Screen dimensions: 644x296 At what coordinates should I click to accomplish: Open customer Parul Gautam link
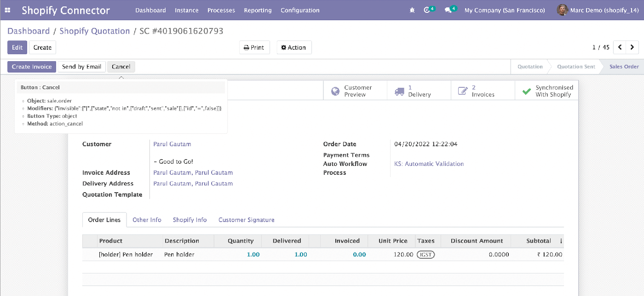172,144
